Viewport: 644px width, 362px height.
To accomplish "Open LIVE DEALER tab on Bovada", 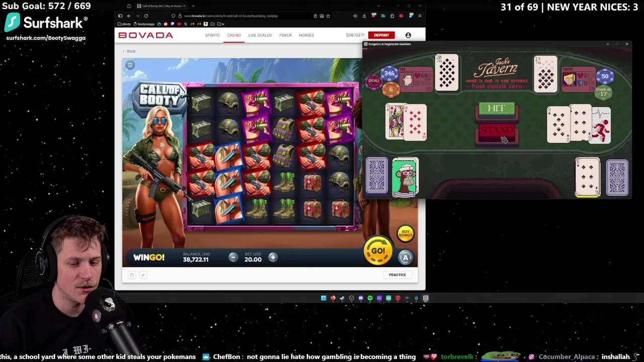I will click(260, 35).
